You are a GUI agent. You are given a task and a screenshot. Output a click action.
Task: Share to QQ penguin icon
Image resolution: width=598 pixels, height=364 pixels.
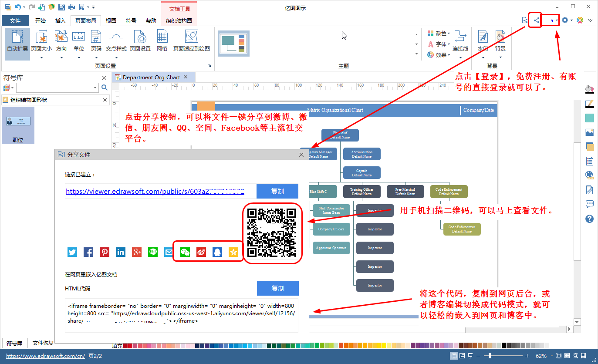pos(217,252)
